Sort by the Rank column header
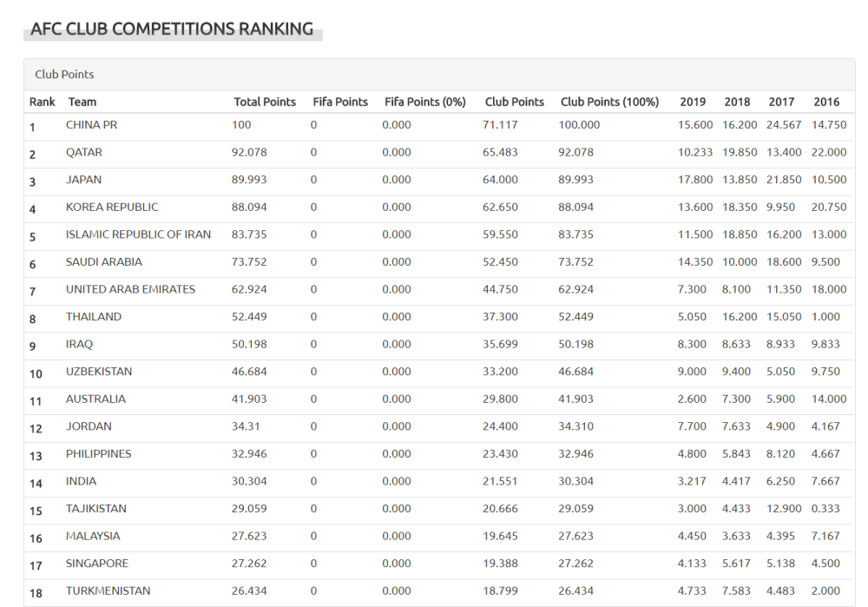Image resolution: width=868 pixels, height=607 pixels. [42, 102]
